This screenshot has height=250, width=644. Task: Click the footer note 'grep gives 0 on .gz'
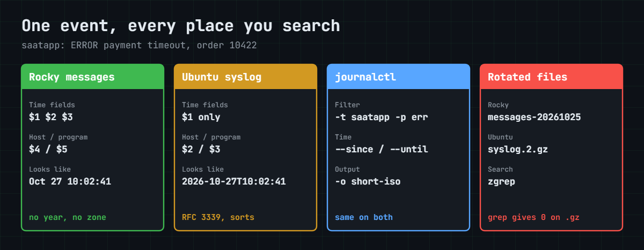pos(533,217)
